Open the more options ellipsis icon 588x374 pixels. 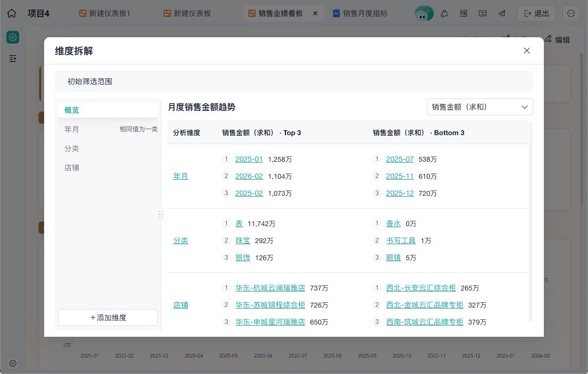coord(571,13)
